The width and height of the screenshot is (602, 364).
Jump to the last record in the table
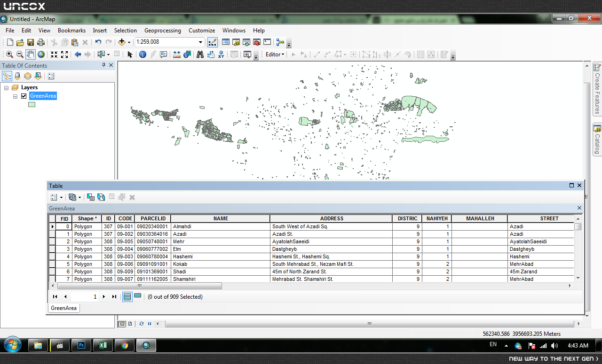click(x=114, y=296)
